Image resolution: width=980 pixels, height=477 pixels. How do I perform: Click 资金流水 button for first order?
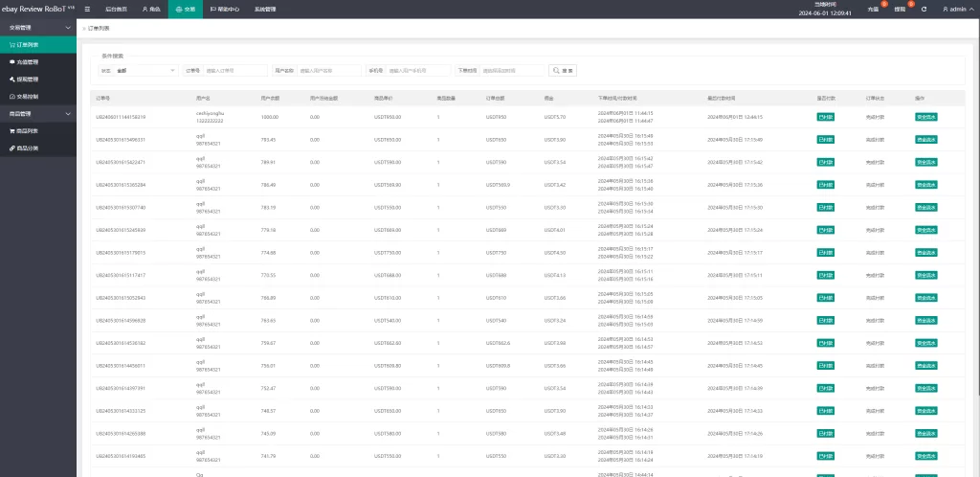click(925, 117)
